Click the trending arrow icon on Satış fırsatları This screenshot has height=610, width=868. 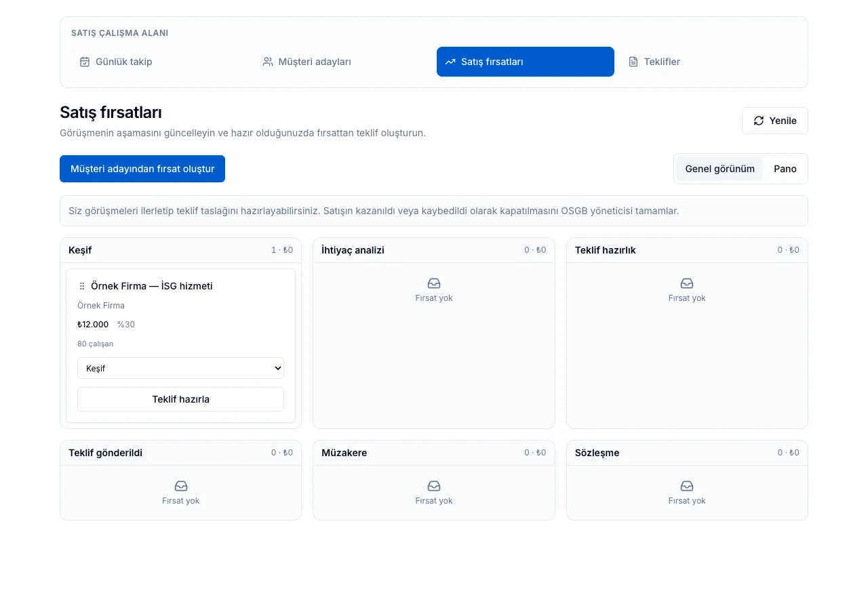[x=450, y=62]
